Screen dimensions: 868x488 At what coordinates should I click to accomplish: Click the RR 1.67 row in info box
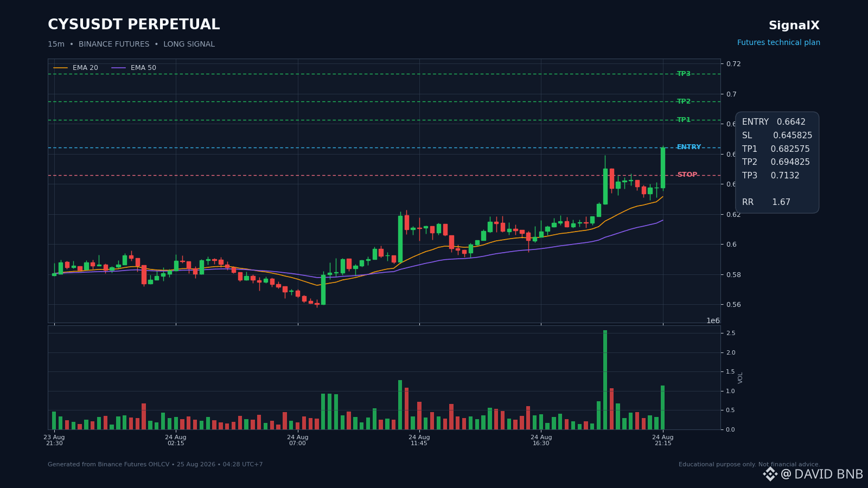point(766,202)
